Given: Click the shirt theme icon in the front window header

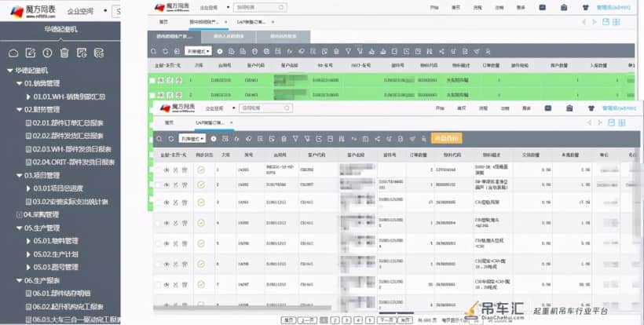Looking at the screenshot, I should (591, 108).
